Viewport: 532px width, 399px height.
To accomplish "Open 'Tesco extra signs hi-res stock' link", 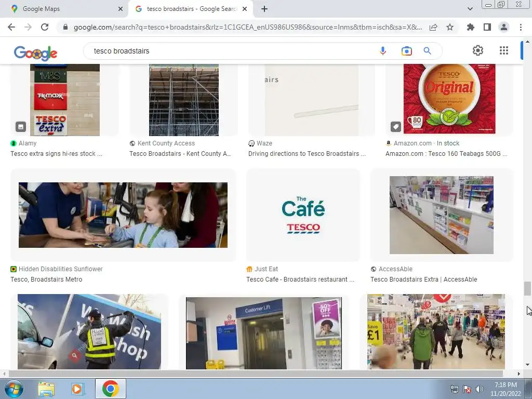I will pyautogui.click(x=56, y=154).
